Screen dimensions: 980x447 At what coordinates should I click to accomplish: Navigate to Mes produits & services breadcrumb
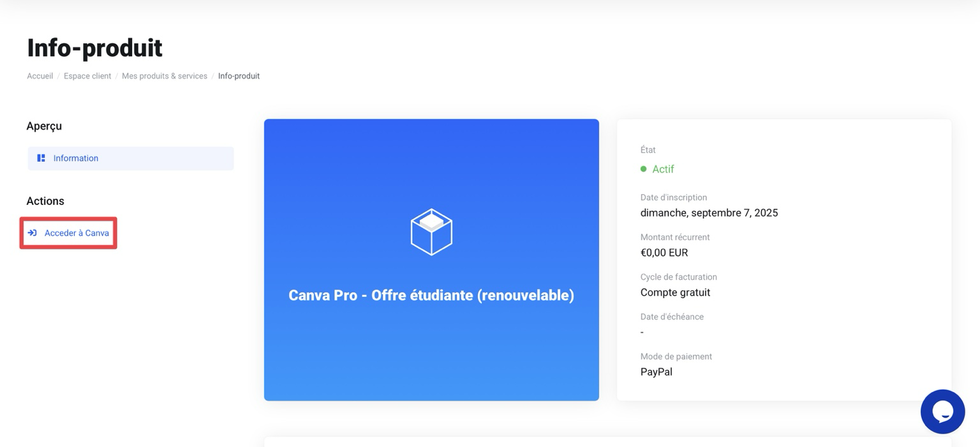point(165,76)
